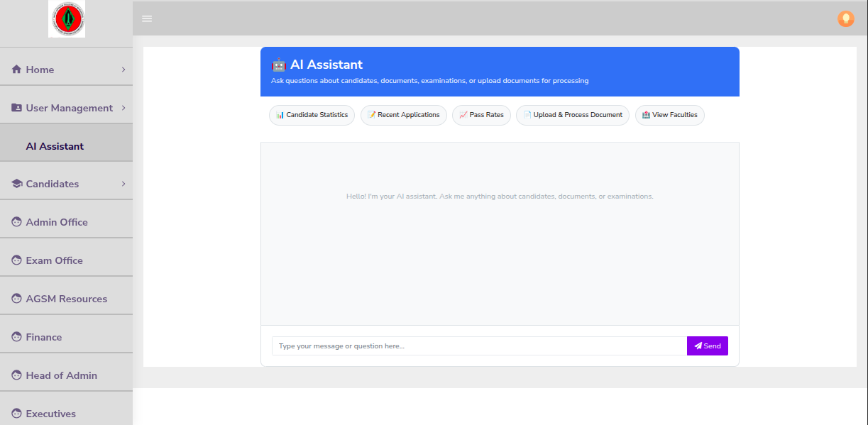Go to AGSM Resources section
Viewport: 868px width, 425px height.
tap(66, 299)
